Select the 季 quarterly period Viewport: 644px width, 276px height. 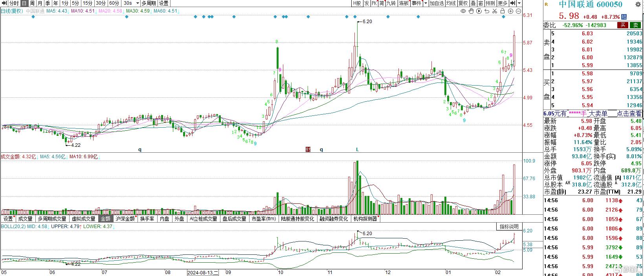48,3
